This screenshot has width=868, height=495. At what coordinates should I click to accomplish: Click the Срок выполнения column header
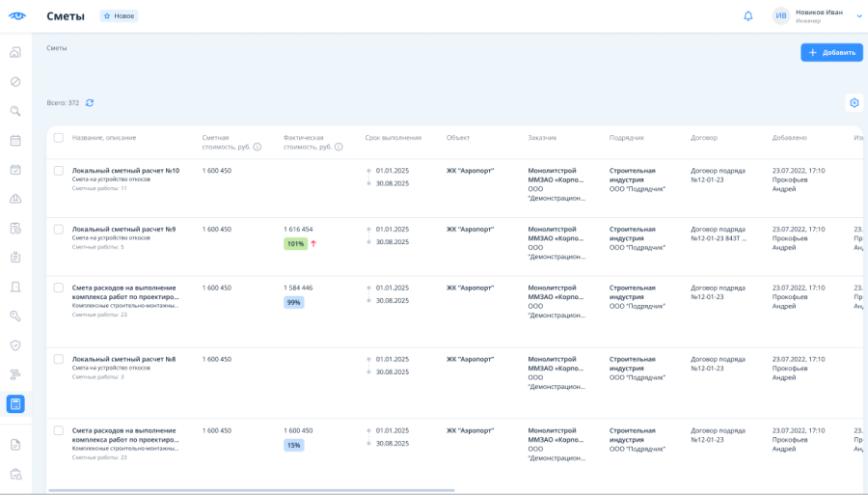[393, 138]
